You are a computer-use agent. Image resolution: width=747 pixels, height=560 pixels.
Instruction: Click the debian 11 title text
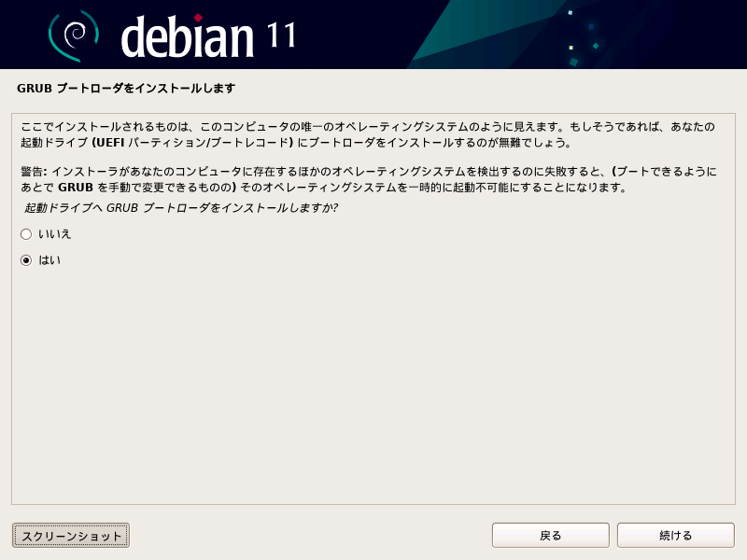pyautogui.click(x=208, y=36)
